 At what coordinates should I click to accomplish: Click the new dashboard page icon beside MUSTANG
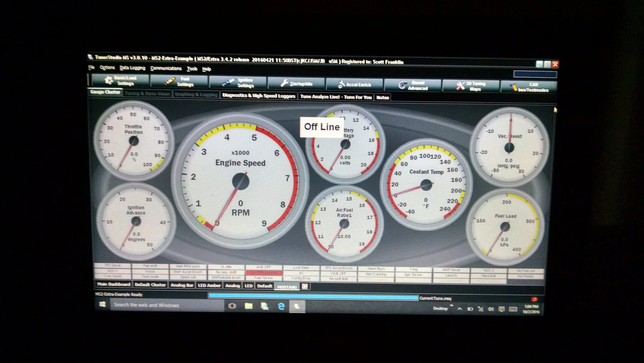pos(305,286)
